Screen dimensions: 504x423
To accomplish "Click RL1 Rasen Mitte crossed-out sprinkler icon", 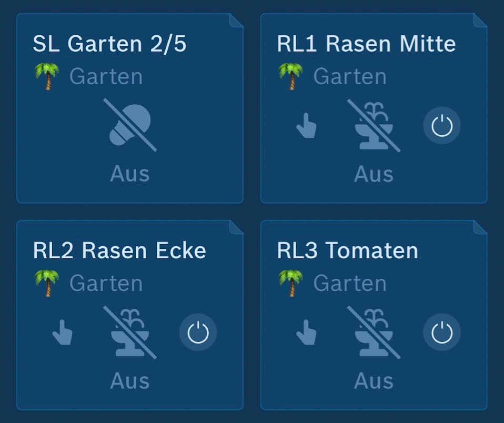I will click(x=374, y=125).
